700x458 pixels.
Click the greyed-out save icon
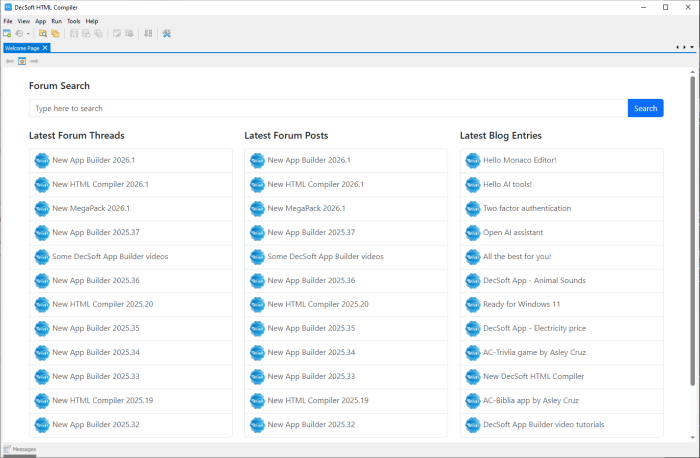[74, 33]
